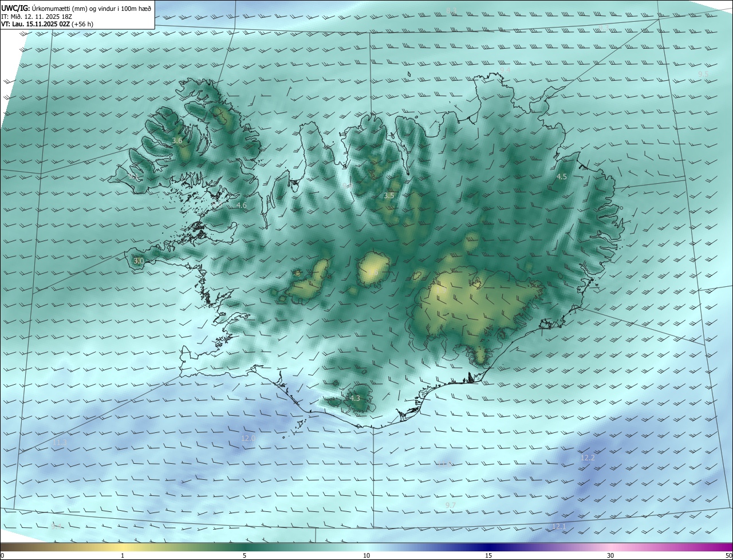Viewport: 733px width, 560px height.
Task: Click the 3.6 value in the Westfjords
Action: click(178, 141)
